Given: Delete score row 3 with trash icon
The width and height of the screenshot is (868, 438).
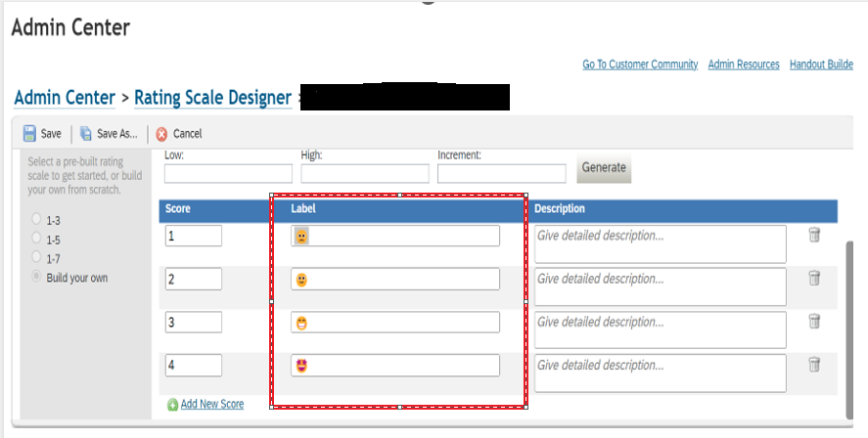Looking at the screenshot, I should tap(814, 321).
